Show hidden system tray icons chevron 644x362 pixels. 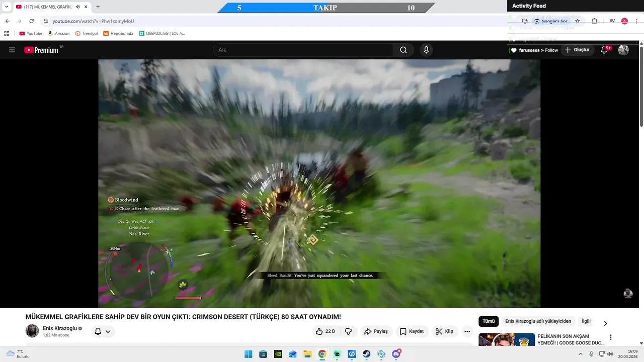tap(580, 354)
